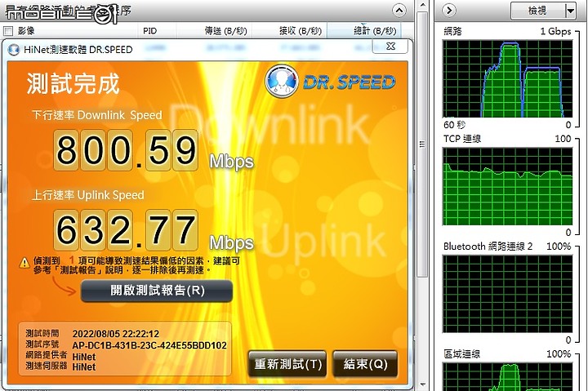Viewport: 588px width, 391px height.
Task: Click the 測試完成 heading
Action: [73, 83]
